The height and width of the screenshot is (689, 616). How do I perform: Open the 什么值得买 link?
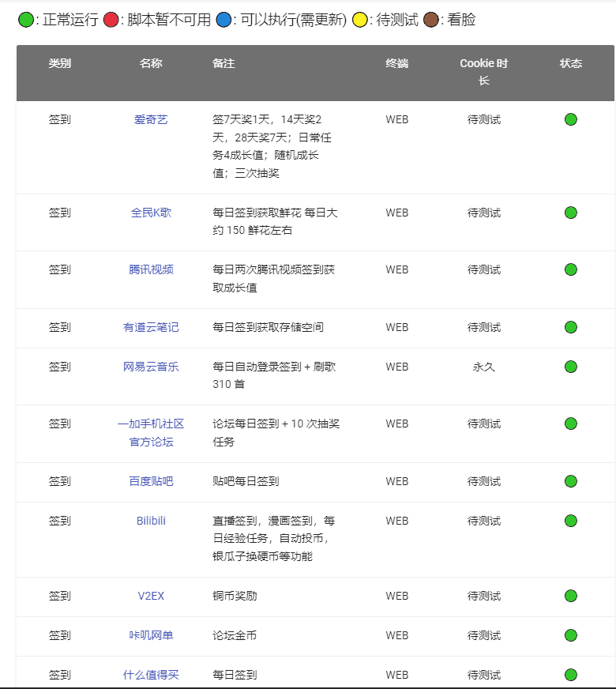coord(151,675)
